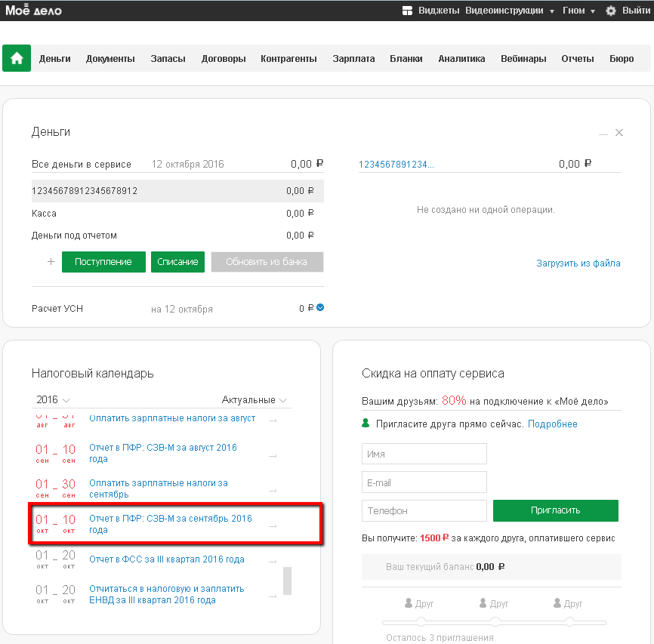Click the E-mail input field
Viewport: 654px width, 644px height.
click(x=424, y=482)
